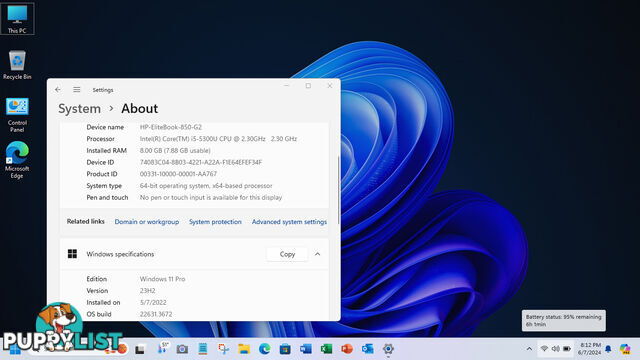The image size is (640, 360).
Task: Click the Related links label
Action: tap(86, 221)
